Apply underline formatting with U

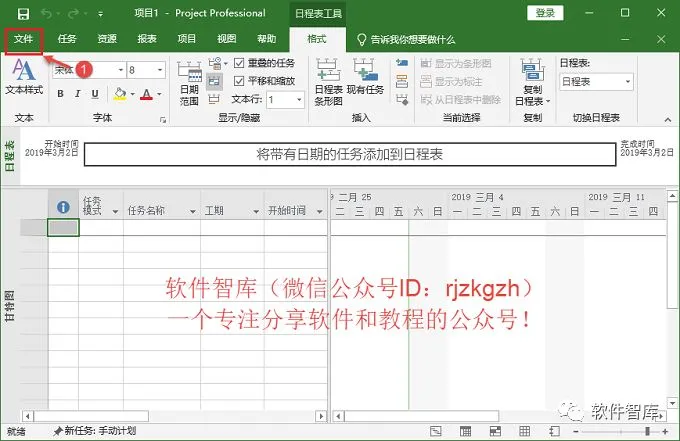[x=95, y=94]
